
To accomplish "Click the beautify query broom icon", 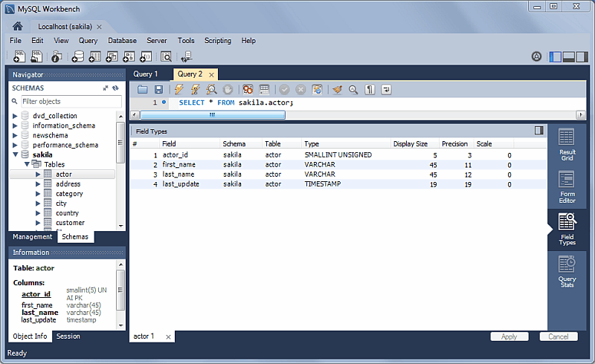I will pyautogui.click(x=337, y=89).
